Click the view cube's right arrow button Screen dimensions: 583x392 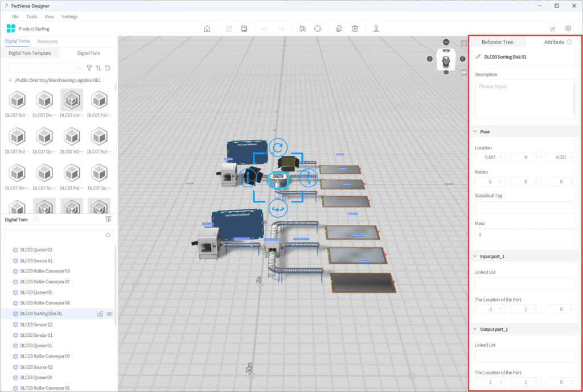pyautogui.click(x=462, y=59)
